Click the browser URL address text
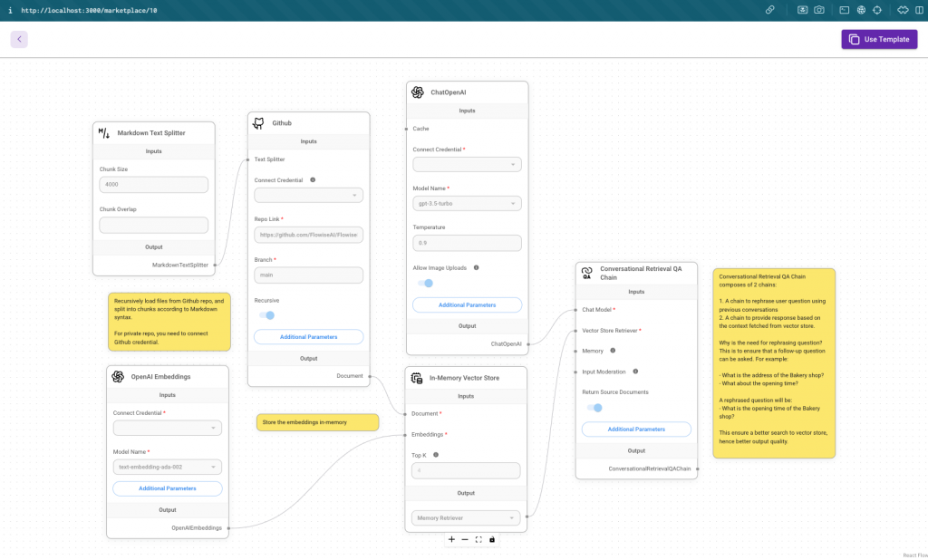Screen dimensions: 928x560 coord(89,10)
